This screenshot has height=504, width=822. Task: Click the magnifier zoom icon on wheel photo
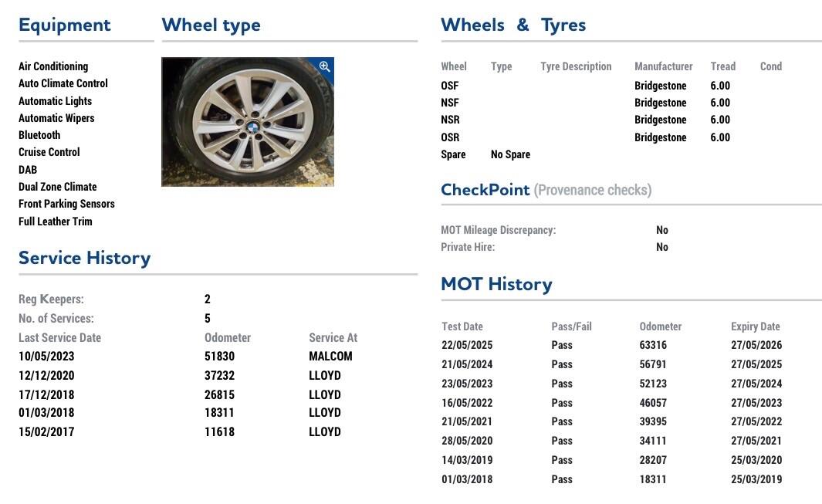pos(324,67)
